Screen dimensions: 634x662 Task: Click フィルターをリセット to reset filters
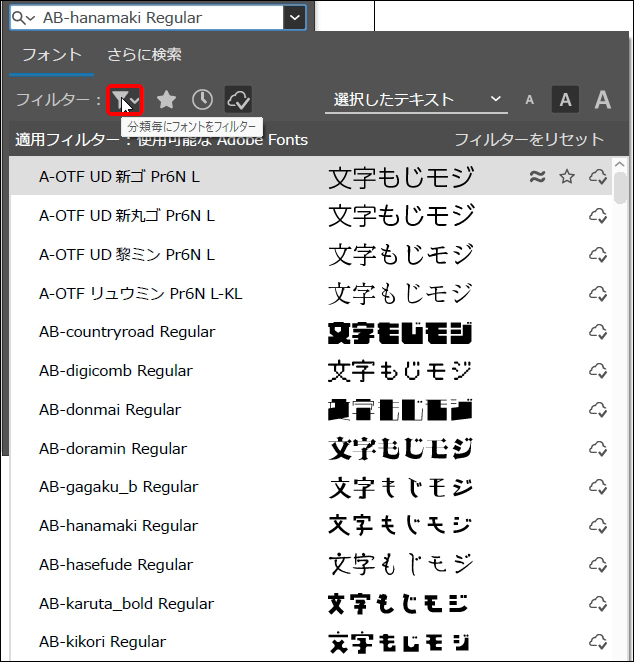tap(529, 140)
